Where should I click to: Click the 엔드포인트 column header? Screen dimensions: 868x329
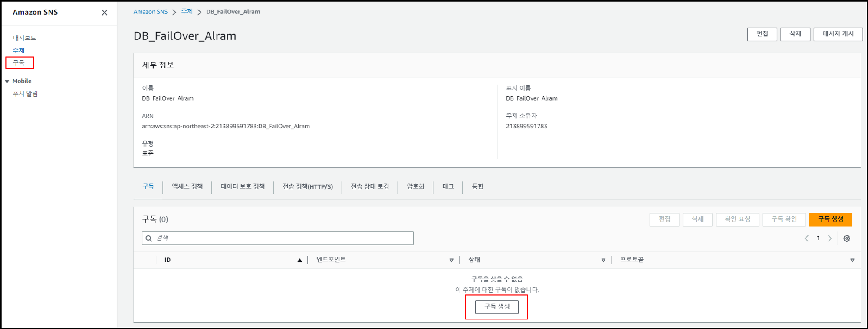[x=331, y=260]
